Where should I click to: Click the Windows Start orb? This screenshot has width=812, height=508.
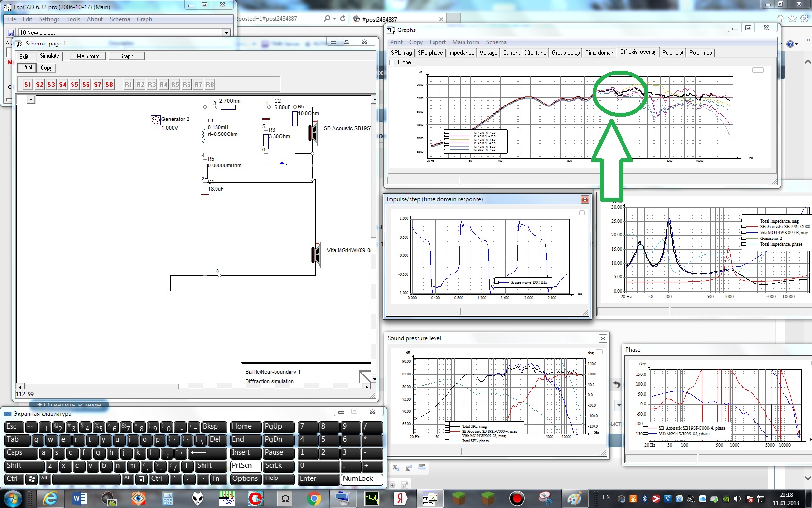13,498
